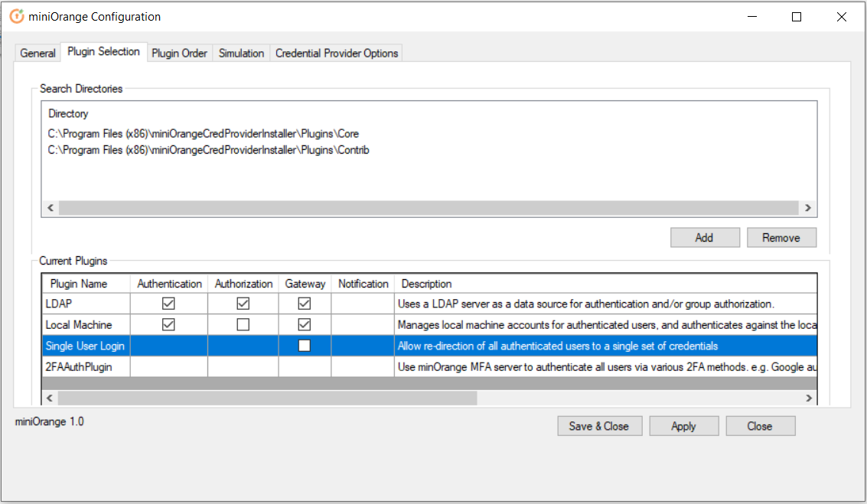Image resolution: width=867 pixels, height=504 pixels.
Task: Click the Directory column header
Action: point(68,113)
